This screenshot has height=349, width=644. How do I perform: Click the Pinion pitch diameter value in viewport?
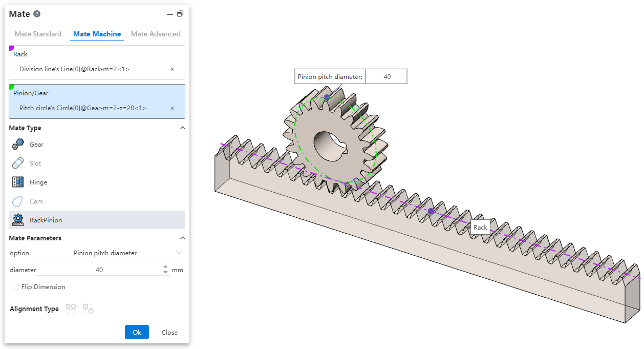click(x=387, y=77)
